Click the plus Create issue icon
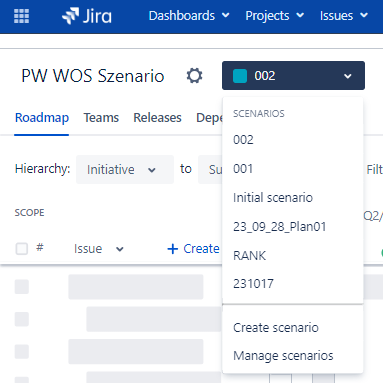This screenshot has width=383, height=383. 172,249
